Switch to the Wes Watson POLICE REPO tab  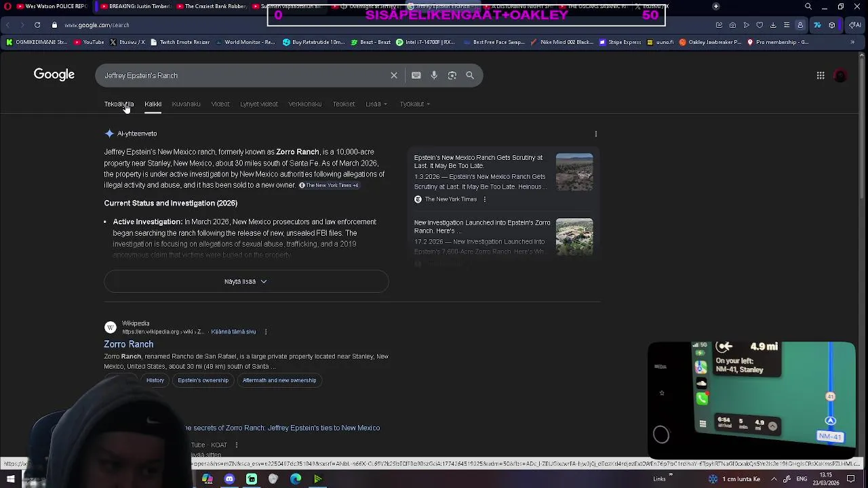pyautogui.click(x=52, y=6)
